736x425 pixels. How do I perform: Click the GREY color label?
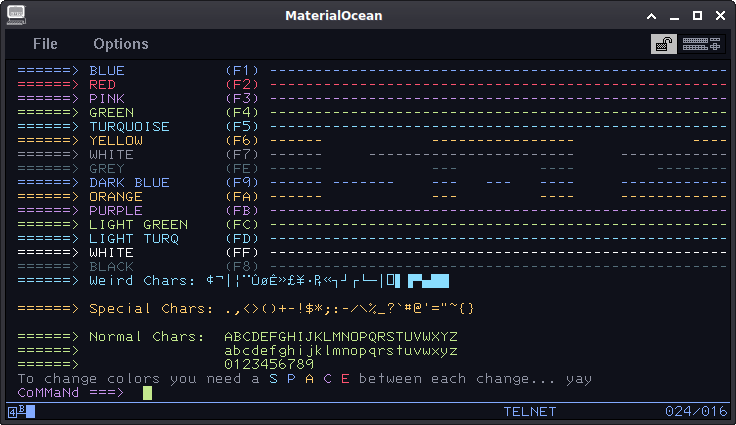point(107,169)
